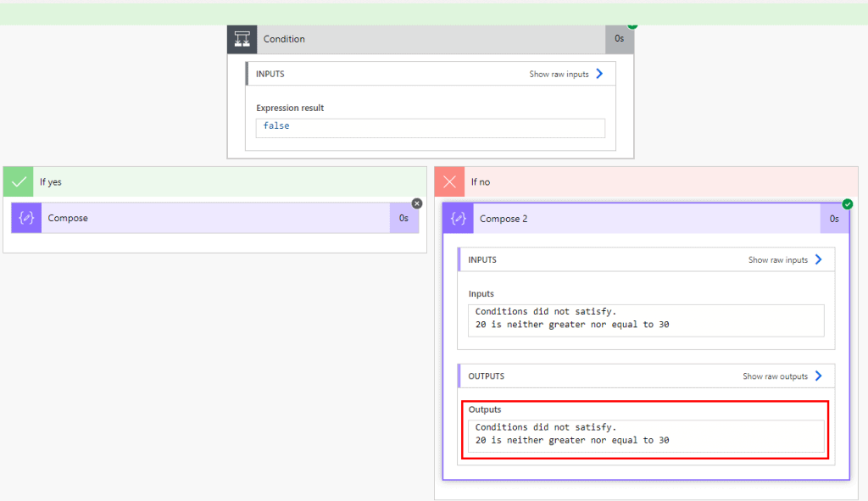Click the Compose action icon in If yes
This screenshot has height=501, width=868.
coord(26,218)
